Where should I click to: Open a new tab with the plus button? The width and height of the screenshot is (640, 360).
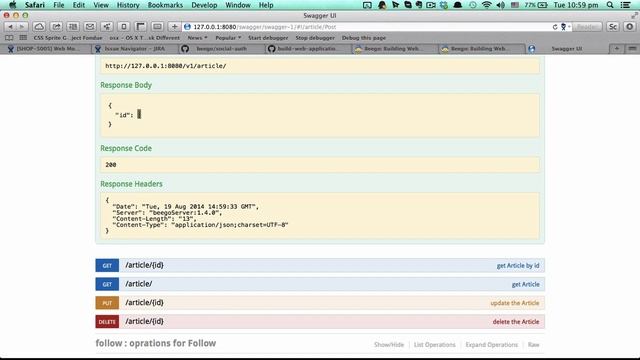pyautogui.click(x=617, y=49)
